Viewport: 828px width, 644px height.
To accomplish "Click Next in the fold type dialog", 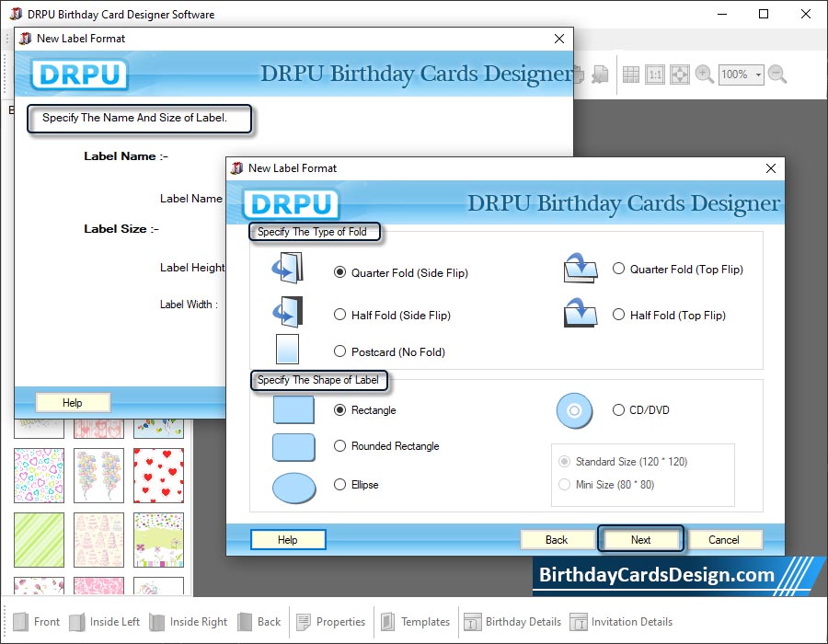I will [640, 539].
